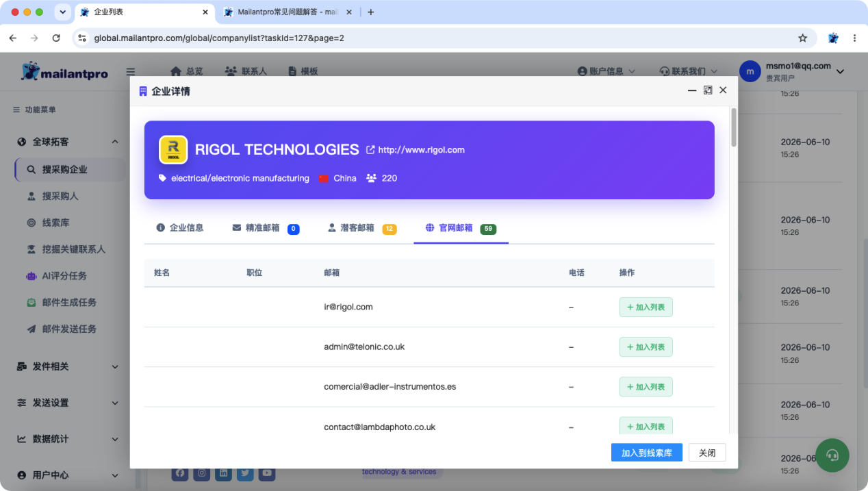Add ir@rigol.com with 加入列表 button
This screenshot has height=491, width=868.
click(646, 307)
